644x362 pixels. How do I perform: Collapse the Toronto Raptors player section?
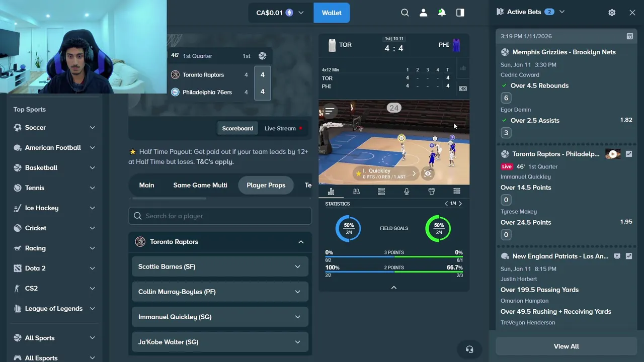pyautogui.click(x=301, y=242)
